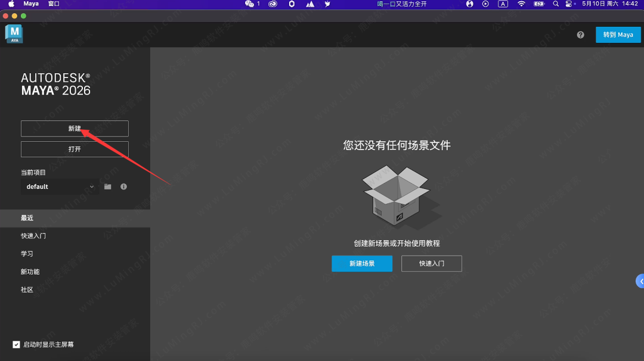Click the Maya application logo icon
This screenshot has height=361, width=644.
(13, 34)
